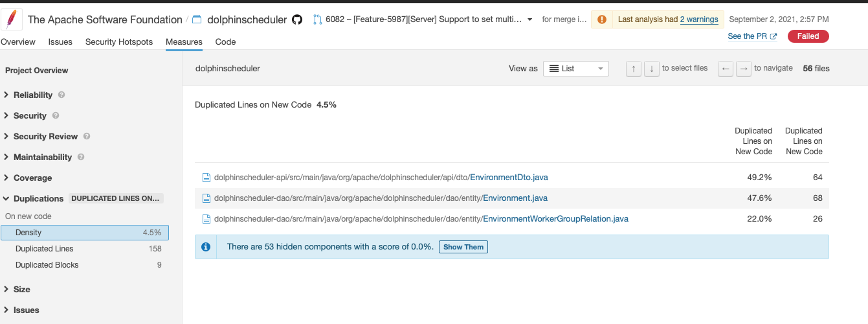Click the Show Them button
The height and width of the screenshot is (324, 868).
click(x=463, y=247)
